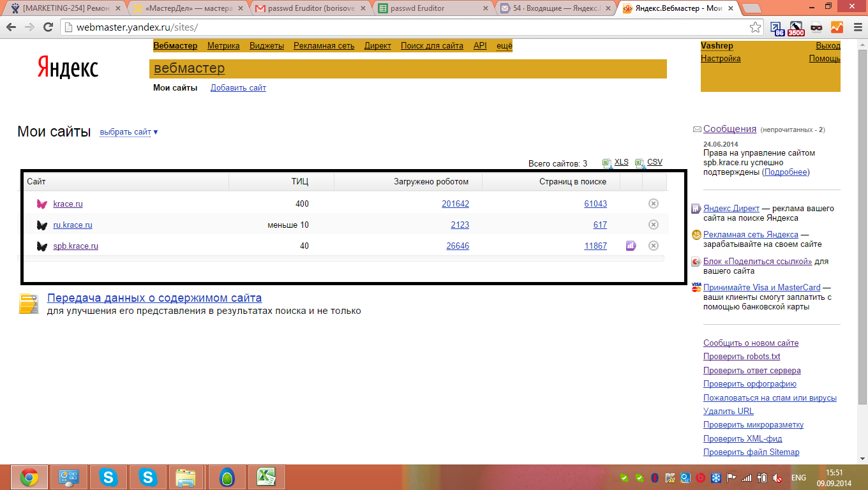Open the Action Center flag icon

pyautogui.click(x=731, y=478)
